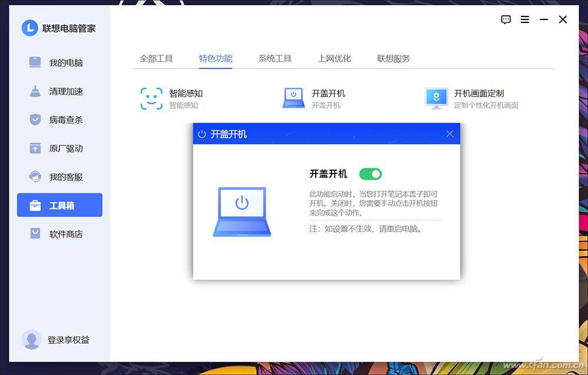The width and height of the screenshot is (588, 375).
Task: Click the 我的电脑 sidebar label
Action: coord(66,62)
